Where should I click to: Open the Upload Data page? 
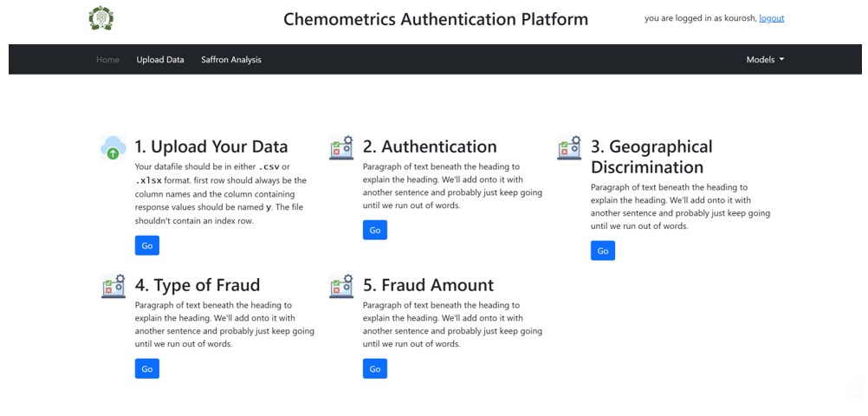tap(160, 60)
